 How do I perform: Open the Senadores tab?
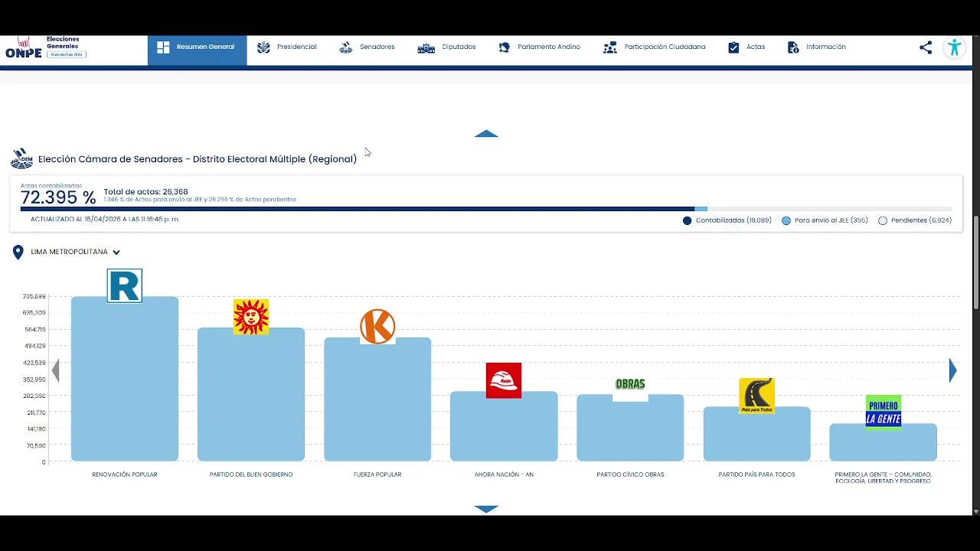(x=367, y=47)
